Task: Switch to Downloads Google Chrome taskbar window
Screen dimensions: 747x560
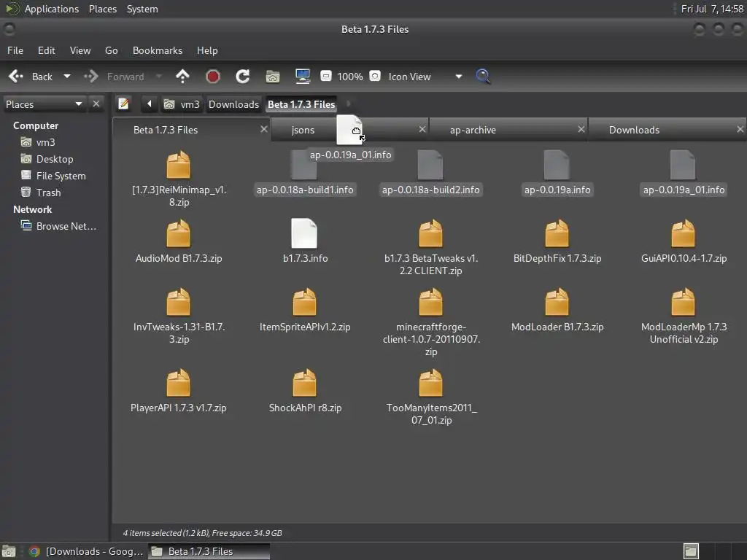Action: [87, 551]
